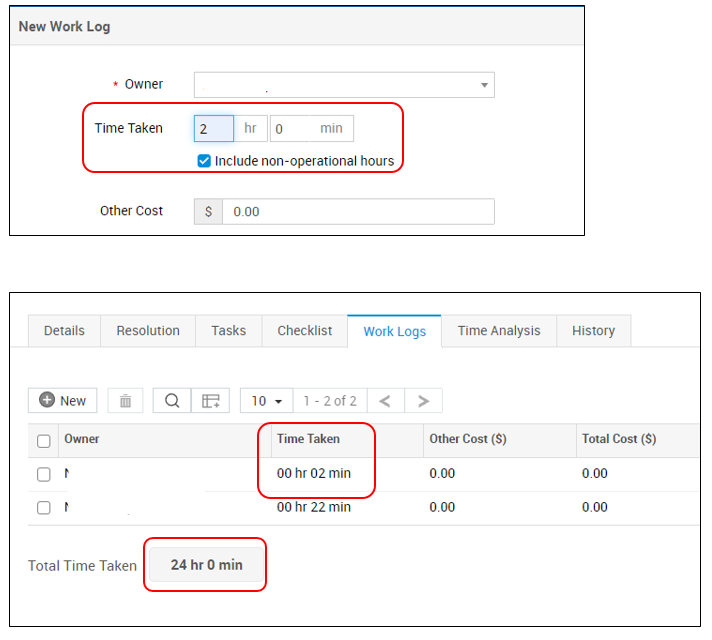Click the delete trash icon
This screenshot has height=640, width=712.
point(125,401)
